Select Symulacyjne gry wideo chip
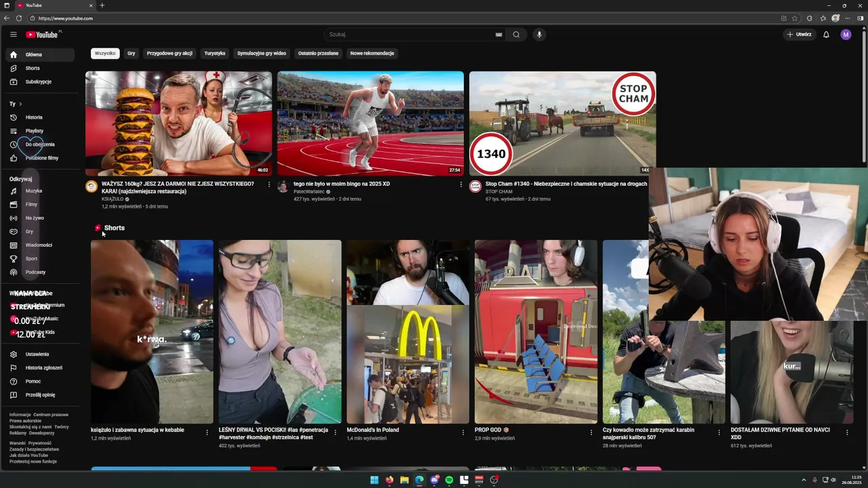 coord(262,53)
